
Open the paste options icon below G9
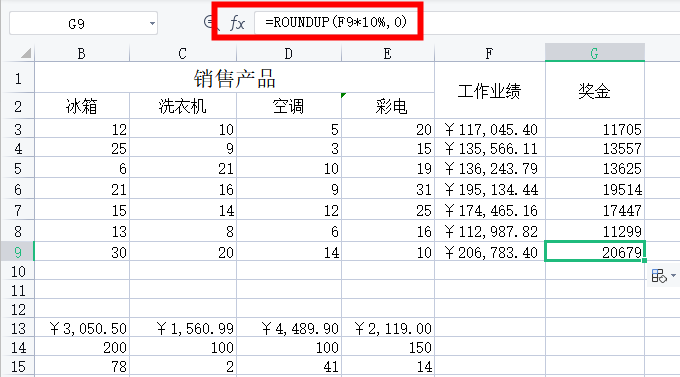click(x=658, y=275)
